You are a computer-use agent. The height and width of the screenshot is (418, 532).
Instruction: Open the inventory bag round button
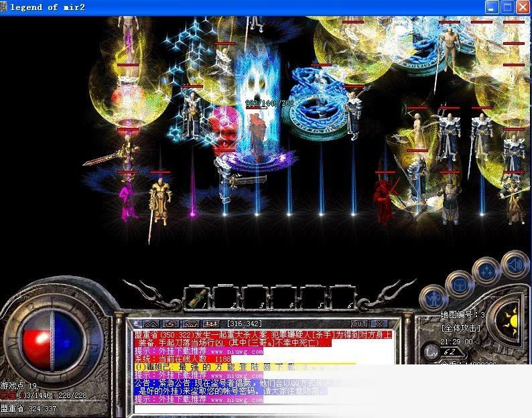point(460,284)
